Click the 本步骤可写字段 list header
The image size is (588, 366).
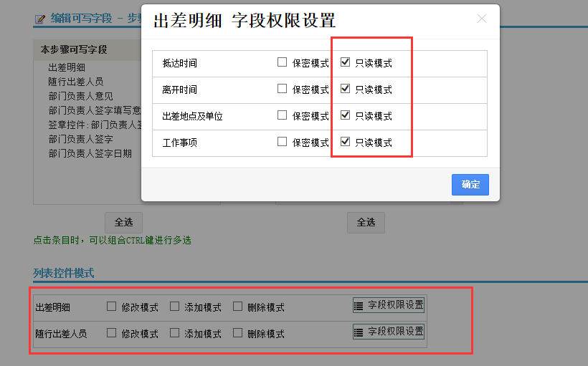74,50
